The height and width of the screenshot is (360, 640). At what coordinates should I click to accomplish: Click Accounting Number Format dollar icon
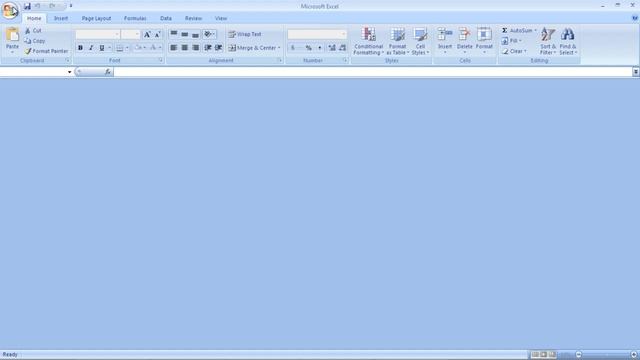(x=293, y=48)
